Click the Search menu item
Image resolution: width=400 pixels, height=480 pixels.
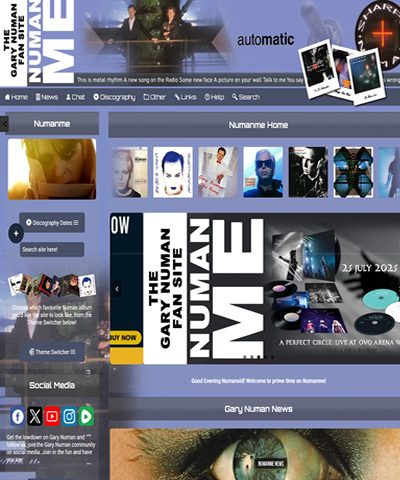click(x=246, y=97)
